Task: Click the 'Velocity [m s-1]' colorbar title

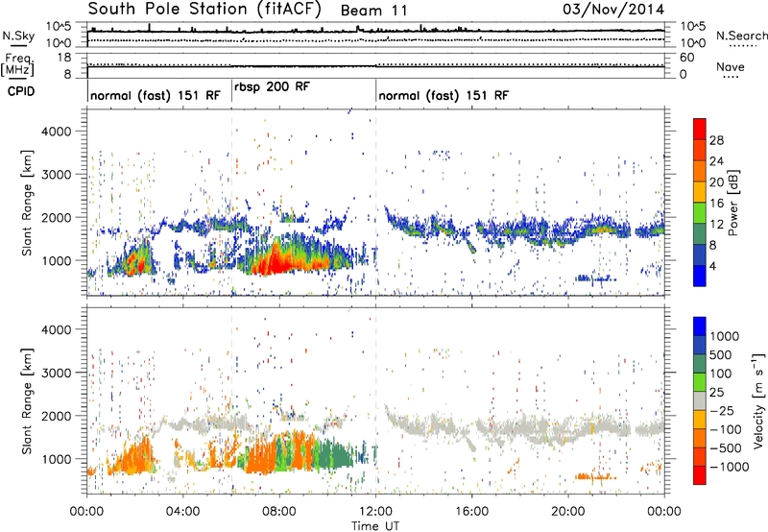Action: (758, 400)
